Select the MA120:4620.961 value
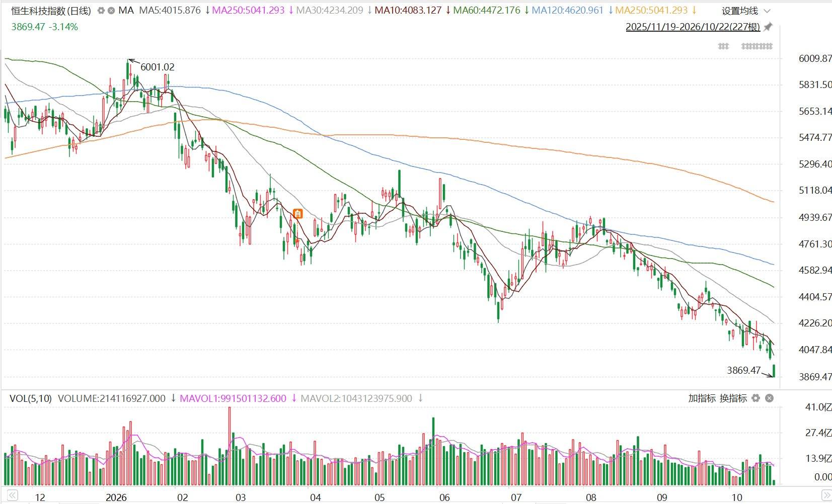 tap(567, 11)
